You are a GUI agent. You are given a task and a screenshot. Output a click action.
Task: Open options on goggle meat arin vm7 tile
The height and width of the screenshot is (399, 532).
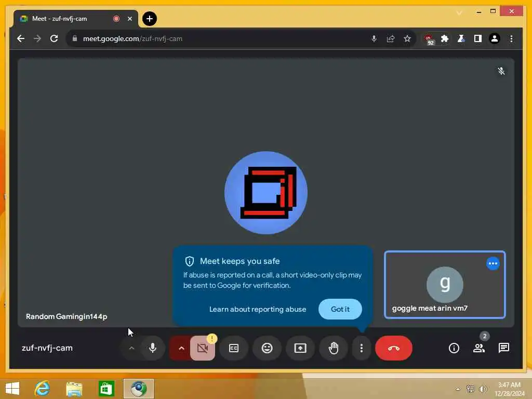tap(493, 263)
